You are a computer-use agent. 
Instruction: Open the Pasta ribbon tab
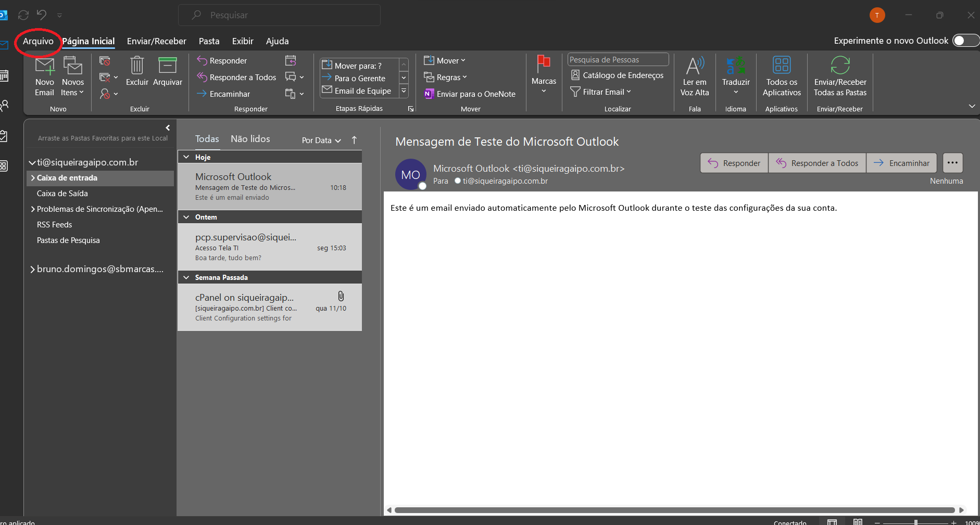209,41
